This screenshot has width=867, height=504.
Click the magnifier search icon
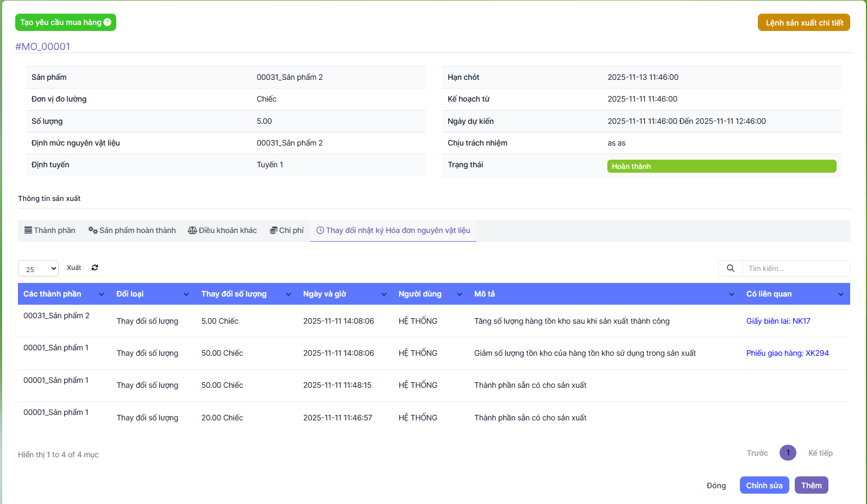[730, 268]
